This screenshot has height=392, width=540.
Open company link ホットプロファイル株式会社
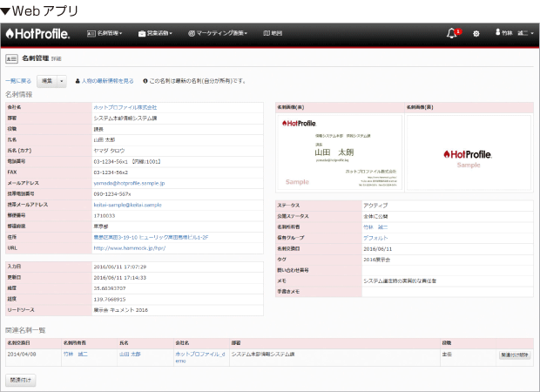[125, 107]
